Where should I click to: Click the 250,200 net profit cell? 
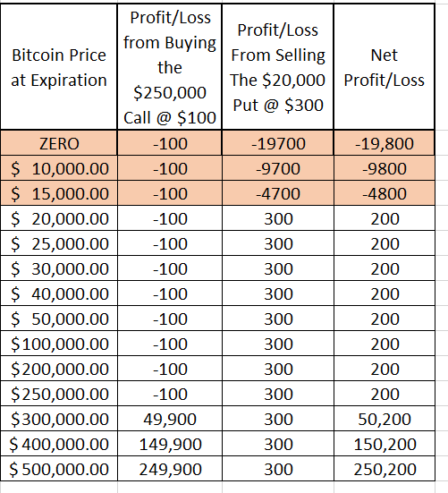(385, 469)
